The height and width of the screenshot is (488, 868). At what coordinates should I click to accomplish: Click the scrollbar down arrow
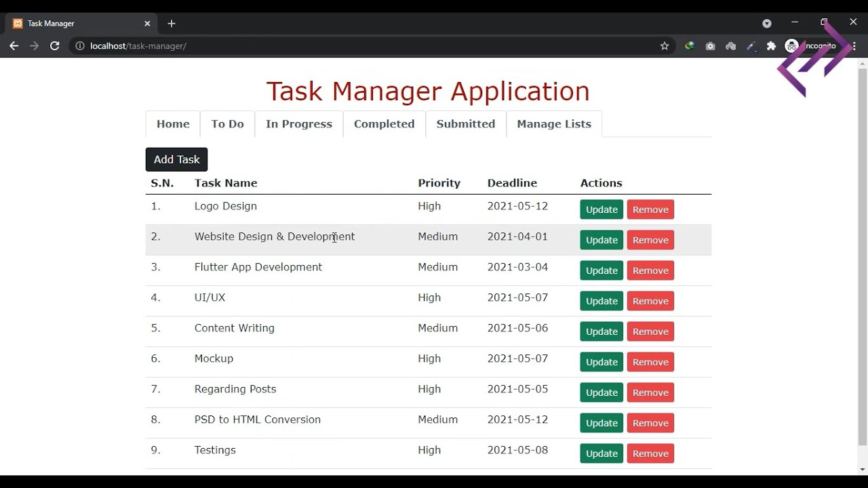tap(863, 470)
